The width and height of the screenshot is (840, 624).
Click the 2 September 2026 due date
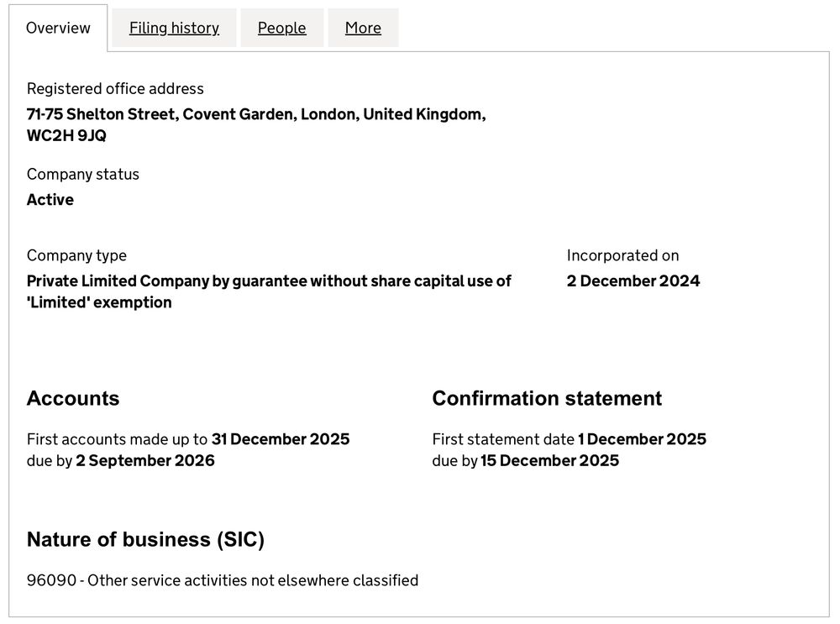(145, 460)
